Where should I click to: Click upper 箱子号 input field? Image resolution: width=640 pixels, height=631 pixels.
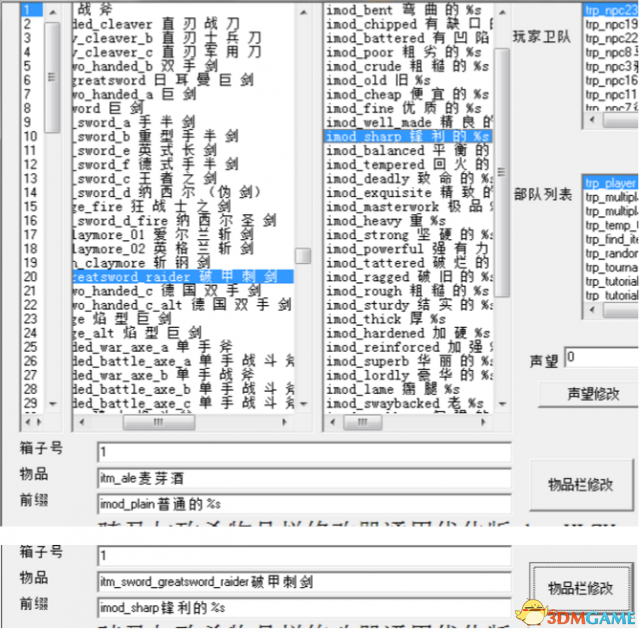304,452
